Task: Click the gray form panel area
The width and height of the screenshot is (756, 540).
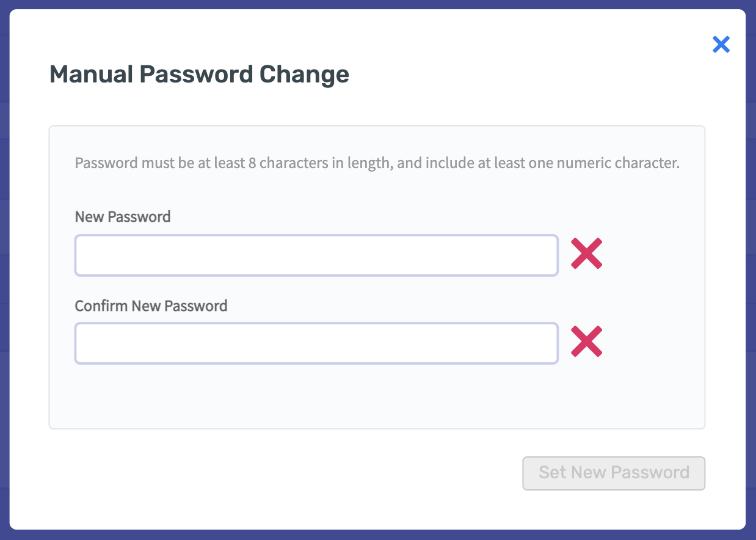Action: [x=377, y=397]
